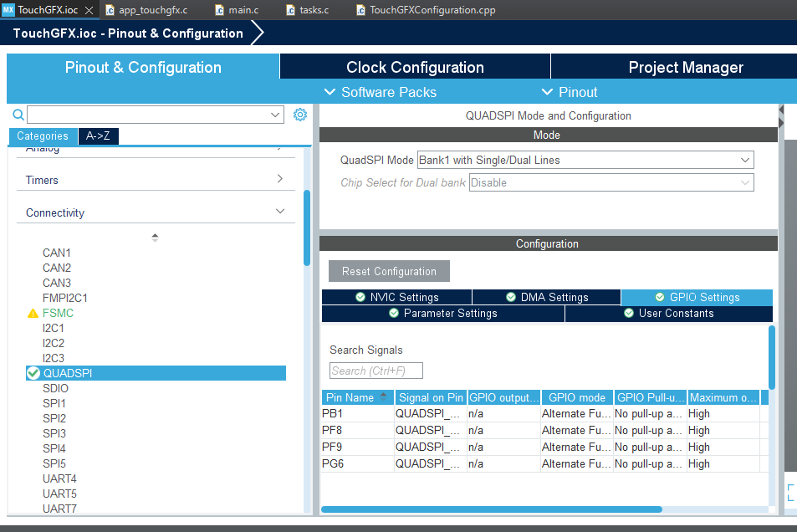Click the expand icon at bottom right corner
The width and height of the screenshot is (797, 532).
tap(791, 494)
